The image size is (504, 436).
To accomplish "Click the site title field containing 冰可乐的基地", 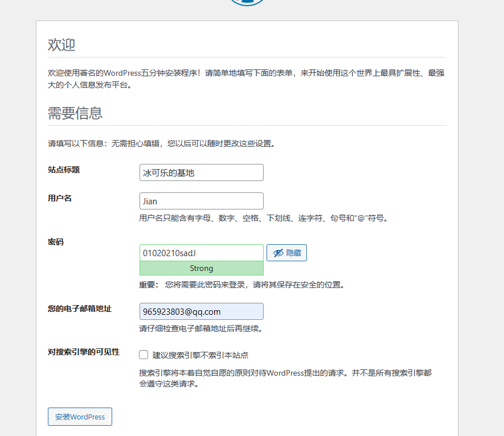I will (201, 172).
